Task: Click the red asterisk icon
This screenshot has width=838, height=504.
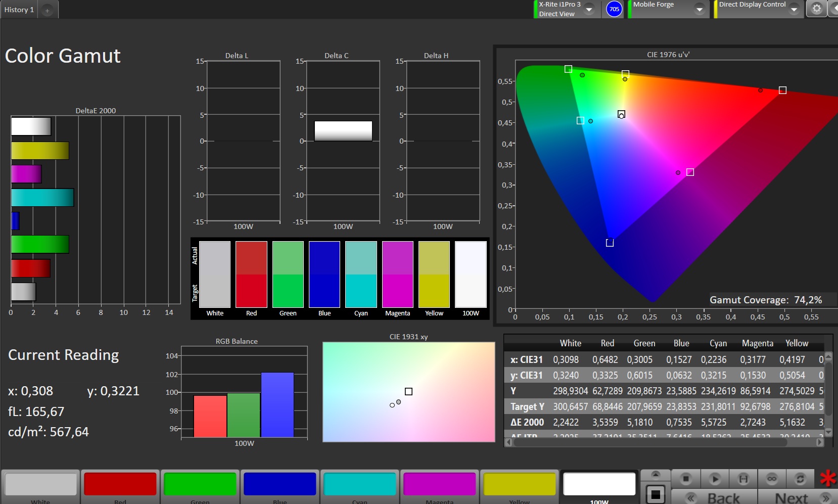Action: click(x=827, y=478)
